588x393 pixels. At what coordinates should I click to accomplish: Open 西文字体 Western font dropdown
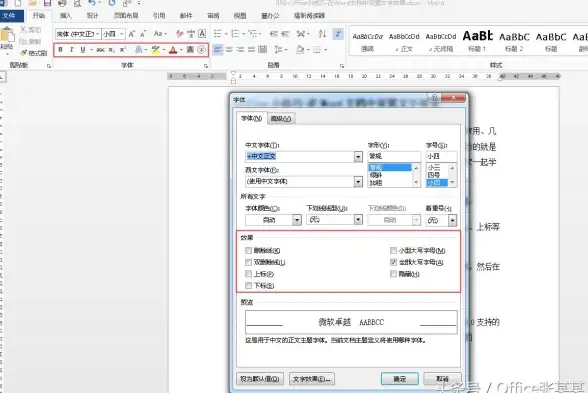tap(358, 182)
